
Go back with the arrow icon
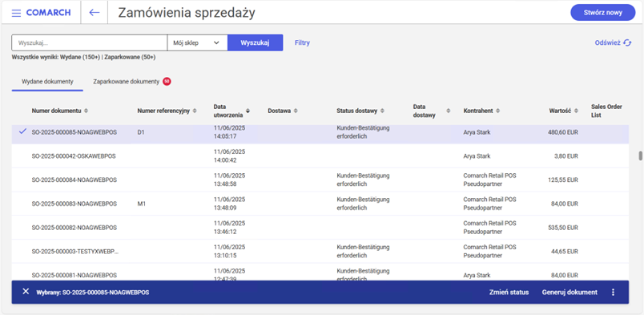(95, 13)
